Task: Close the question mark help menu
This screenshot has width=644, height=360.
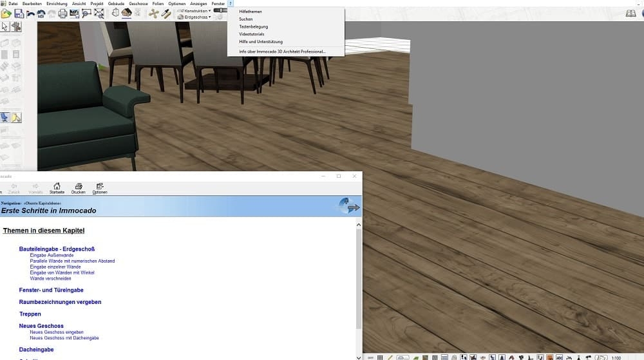Action: 231,4
